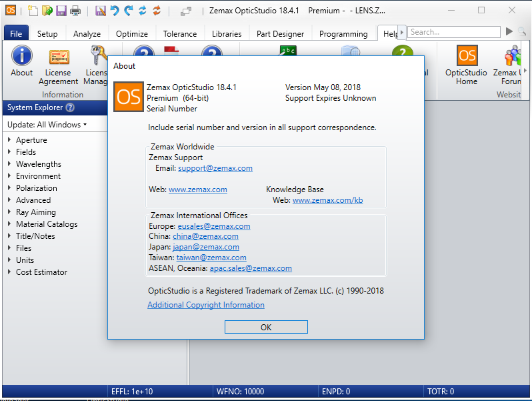
Task: Select Advanced in System Explorer
Action: (x=33, y=200)
